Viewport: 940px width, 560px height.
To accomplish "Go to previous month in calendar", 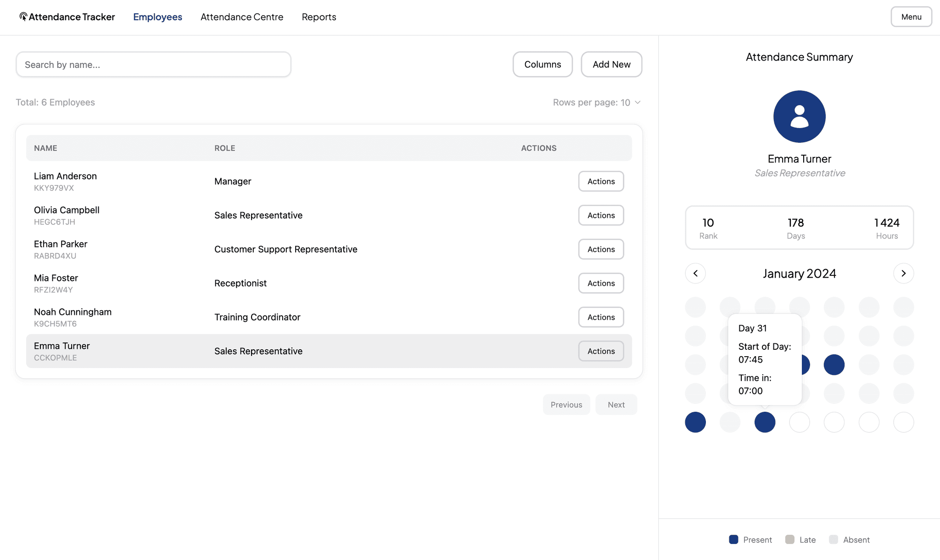I will (x=695, y=274).
